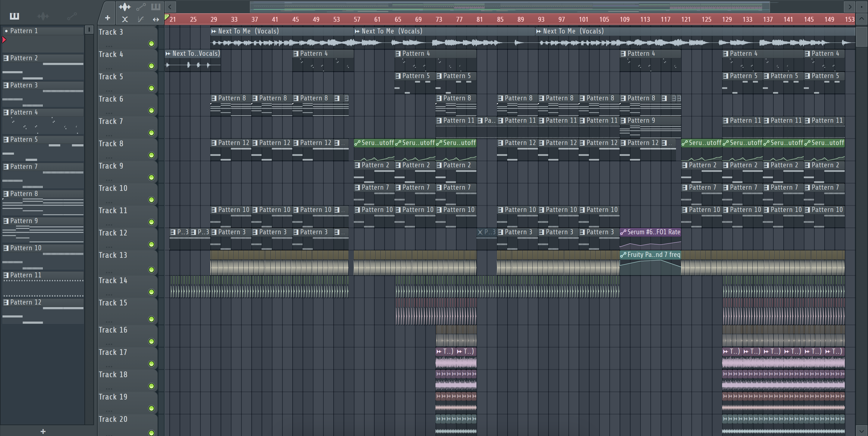Viewport: 868px width, 436px height.
Task: Focus automation clips in the playlist toolbar
Action: [140, 7]
